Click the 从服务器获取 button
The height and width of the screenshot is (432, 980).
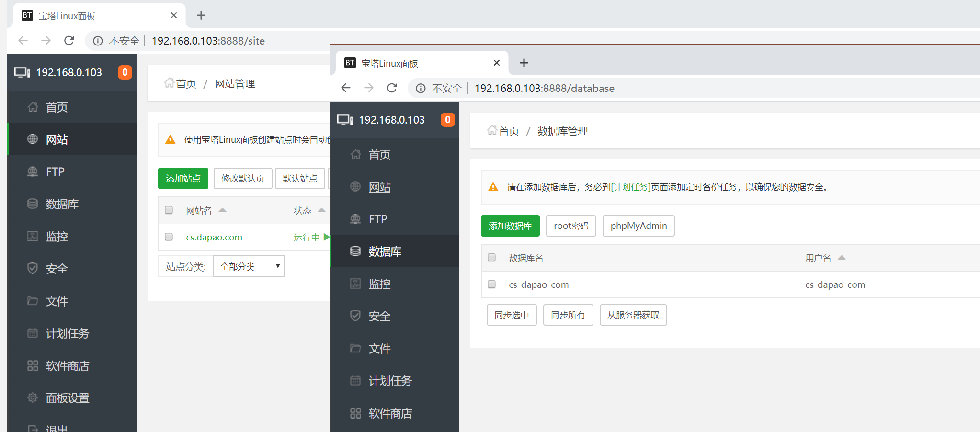(x=633, y=315)
